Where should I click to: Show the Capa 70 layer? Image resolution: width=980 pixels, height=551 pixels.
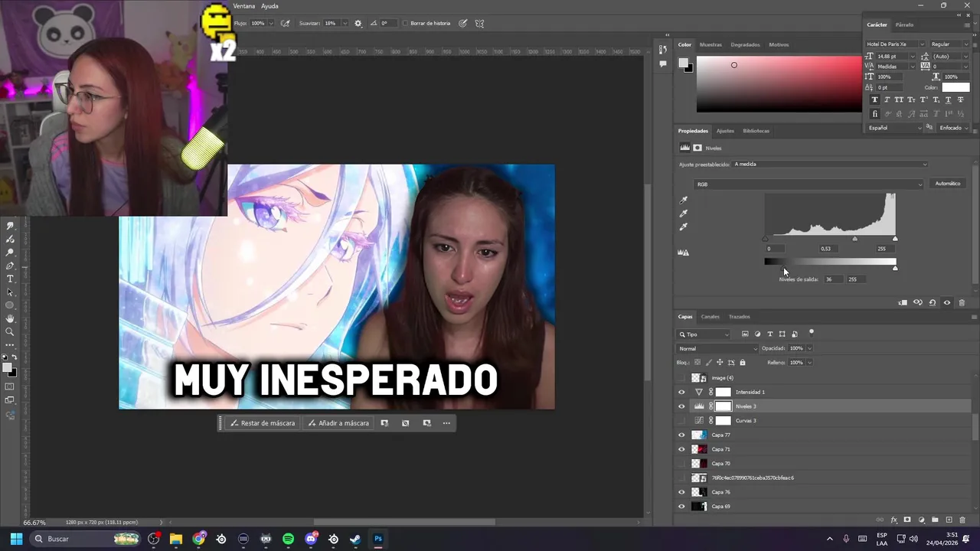[681, 464]
